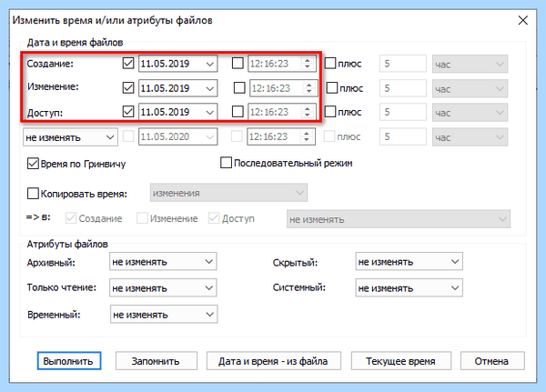546x392 pixels.
Task: Toggle the Создание date checkbox
Action: [x=128, y=64]
